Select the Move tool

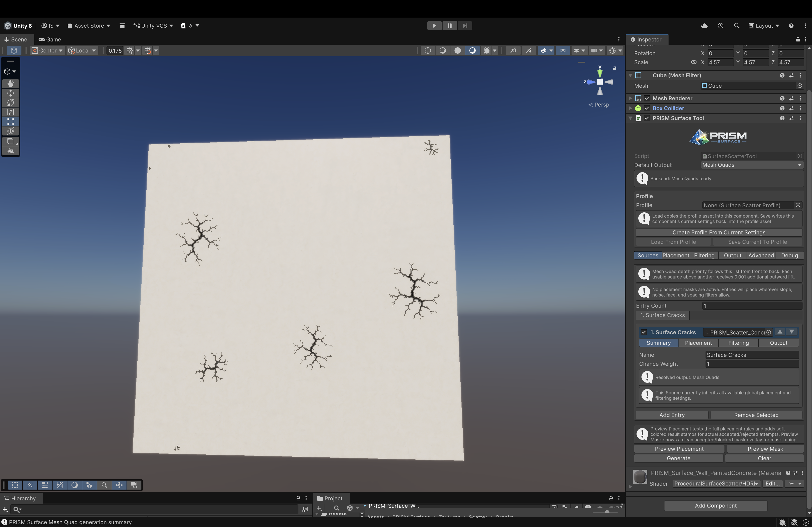(11, 93)
